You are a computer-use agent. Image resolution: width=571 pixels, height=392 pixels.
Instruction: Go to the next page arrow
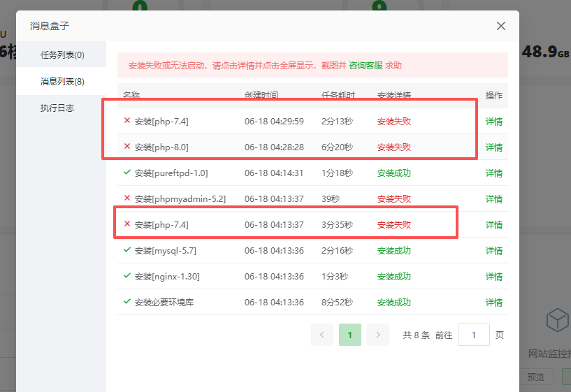click(378, 335)
